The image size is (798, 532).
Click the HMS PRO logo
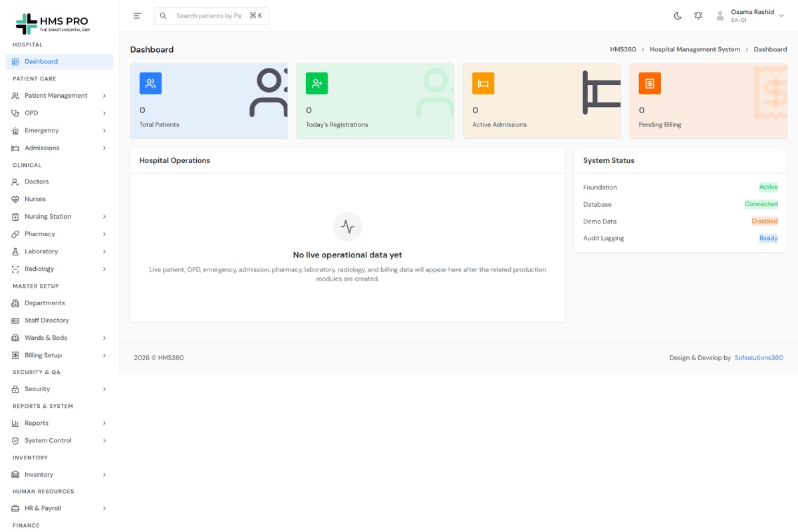53,24
